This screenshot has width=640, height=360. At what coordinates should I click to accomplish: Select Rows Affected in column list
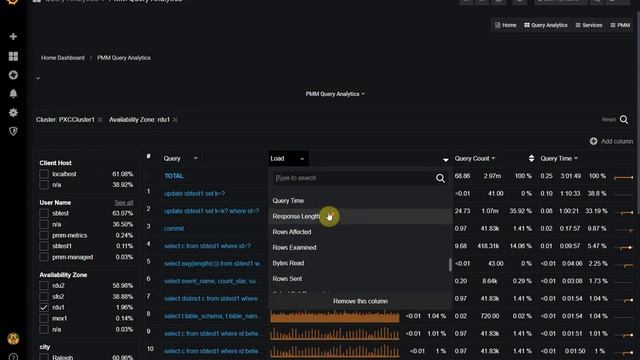360,232
